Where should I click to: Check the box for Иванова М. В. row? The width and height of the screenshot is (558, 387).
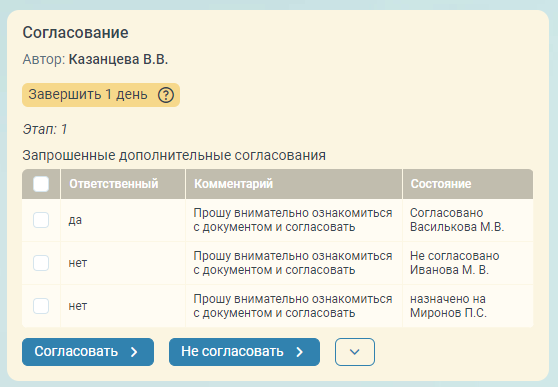[41, 263]
